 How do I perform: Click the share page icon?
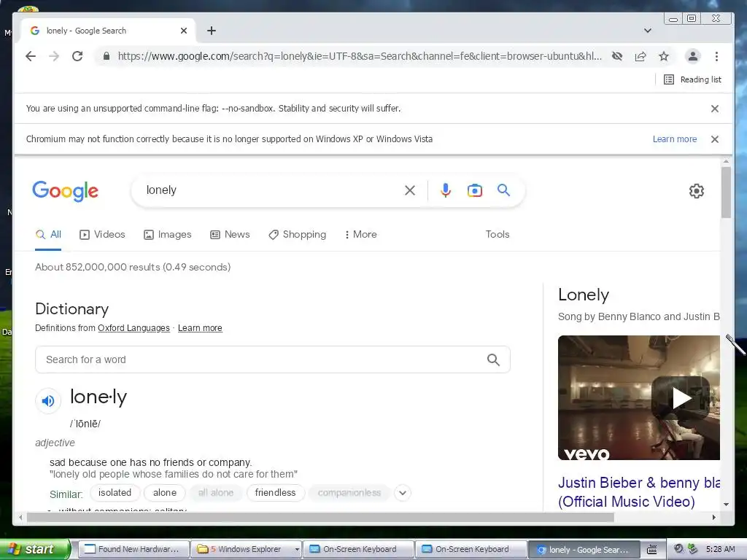pyautogui.click(x=640, y=56)
